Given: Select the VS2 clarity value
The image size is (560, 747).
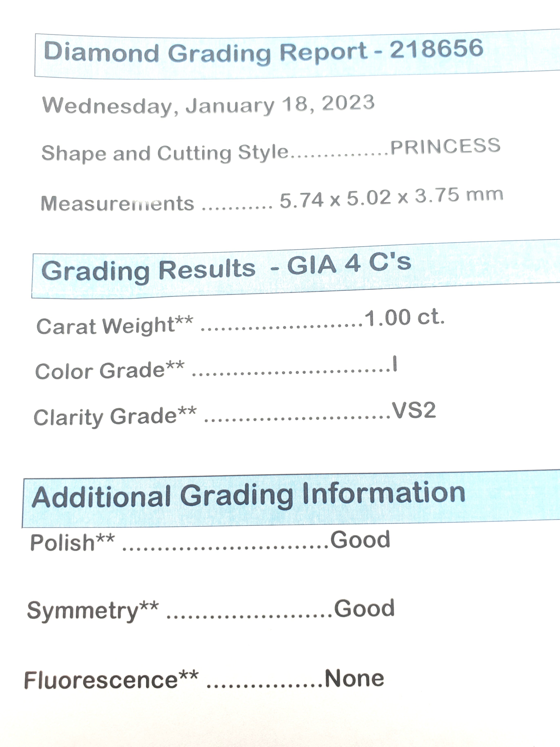Looking at the screenshot, I should coord(414,410).
